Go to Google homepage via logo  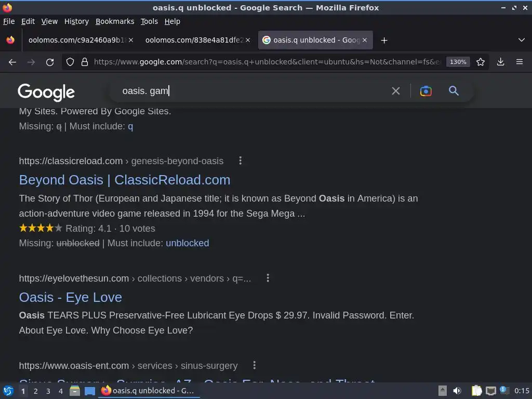(46, 92)
